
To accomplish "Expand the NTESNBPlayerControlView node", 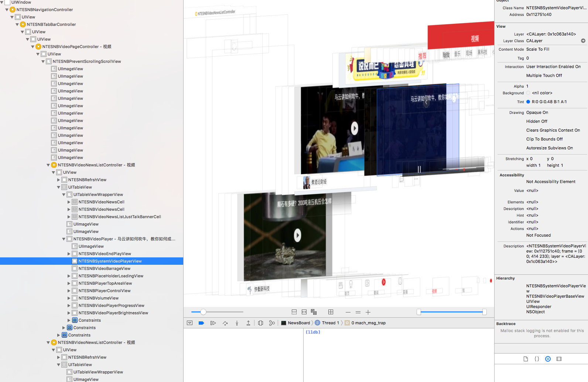I will [x=69, y=291].
